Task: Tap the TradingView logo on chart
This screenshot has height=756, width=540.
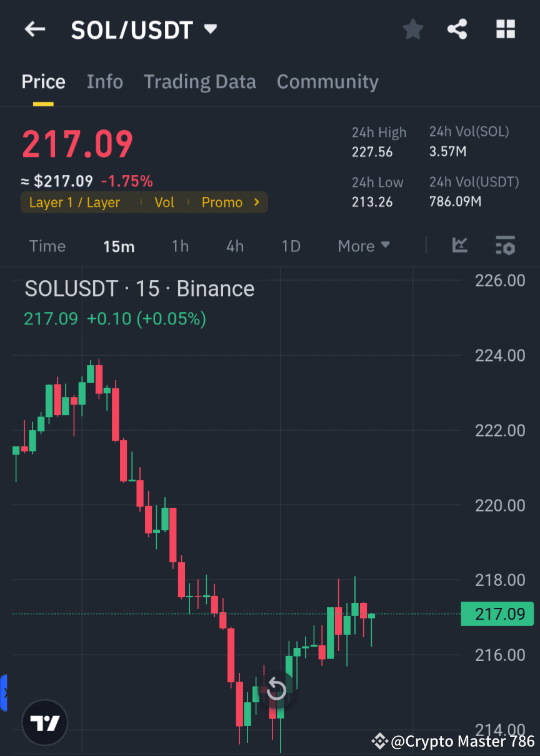Action: pyautogui.click(x=44, y=722)
